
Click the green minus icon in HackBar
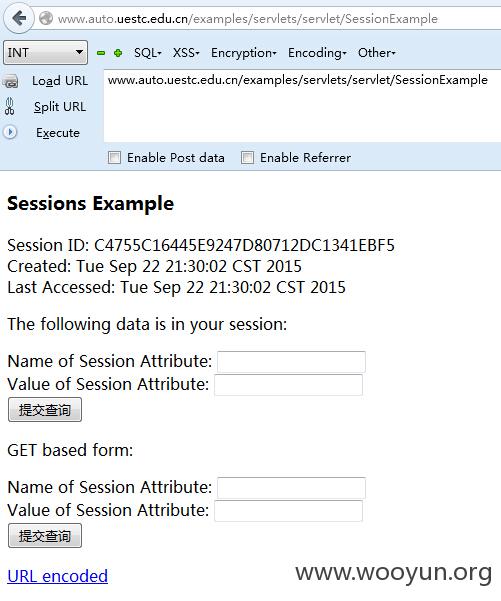[x=101, y=53]
